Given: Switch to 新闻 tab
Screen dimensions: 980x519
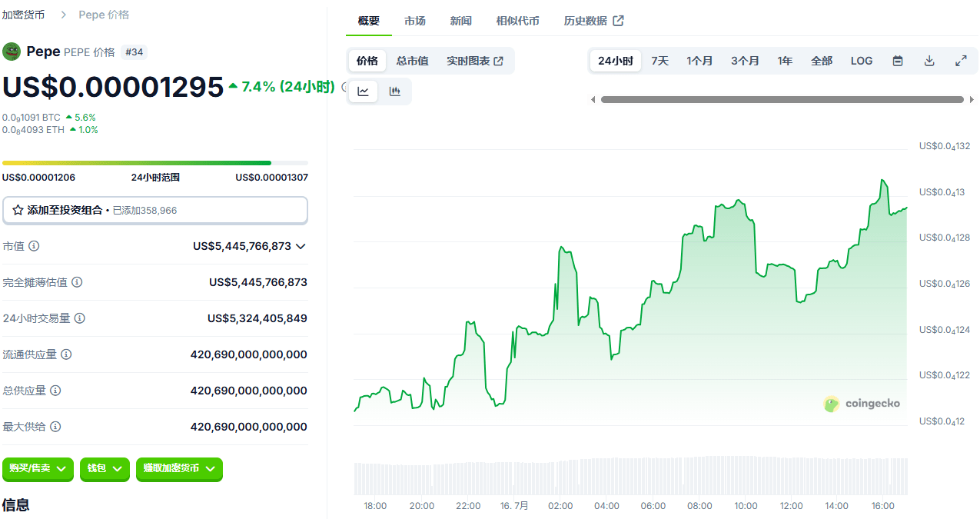Looking at the screenshot, I should pos(461,21).
